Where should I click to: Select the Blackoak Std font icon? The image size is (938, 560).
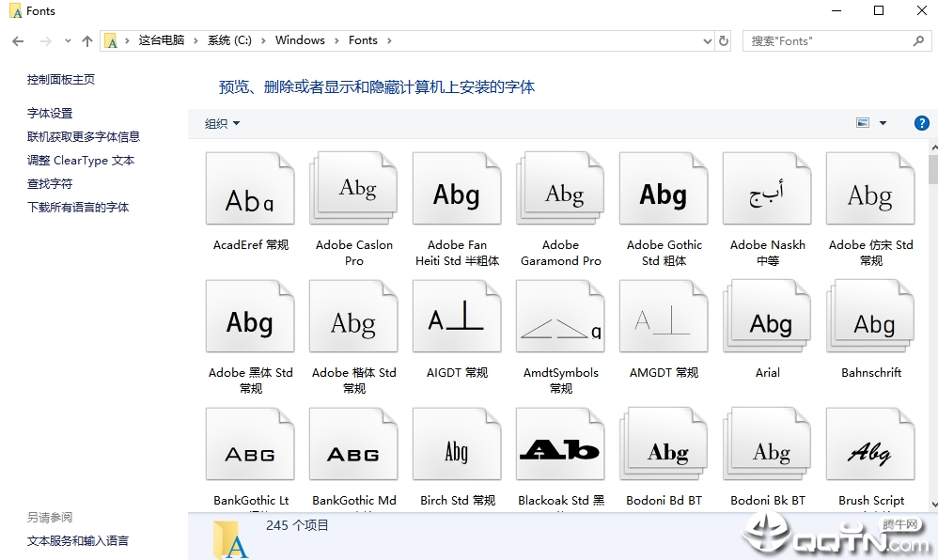pos(560,446)
